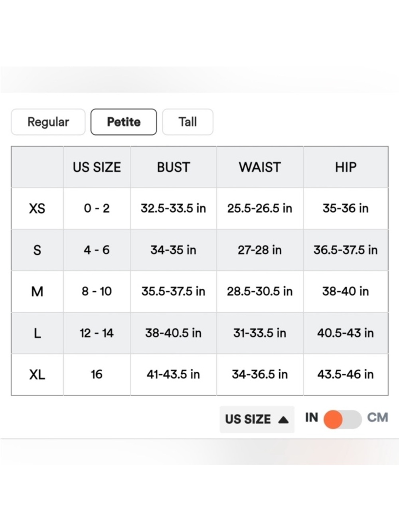
Task: Select the Petite fit tab
Action: point(124,122)
